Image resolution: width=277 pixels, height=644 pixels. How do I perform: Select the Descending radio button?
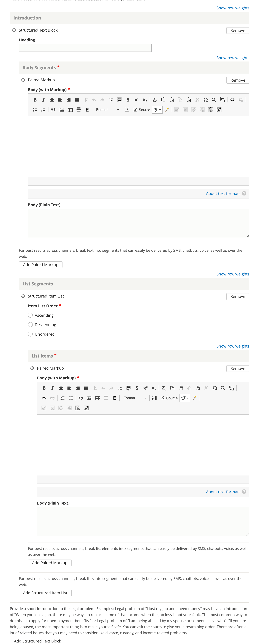point(30,325)
